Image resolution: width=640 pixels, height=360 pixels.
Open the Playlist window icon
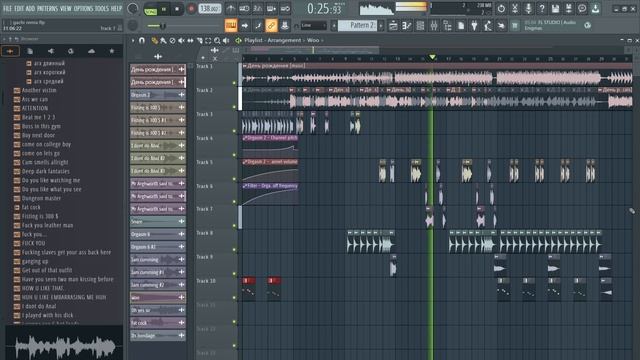[x=393, y=26]
